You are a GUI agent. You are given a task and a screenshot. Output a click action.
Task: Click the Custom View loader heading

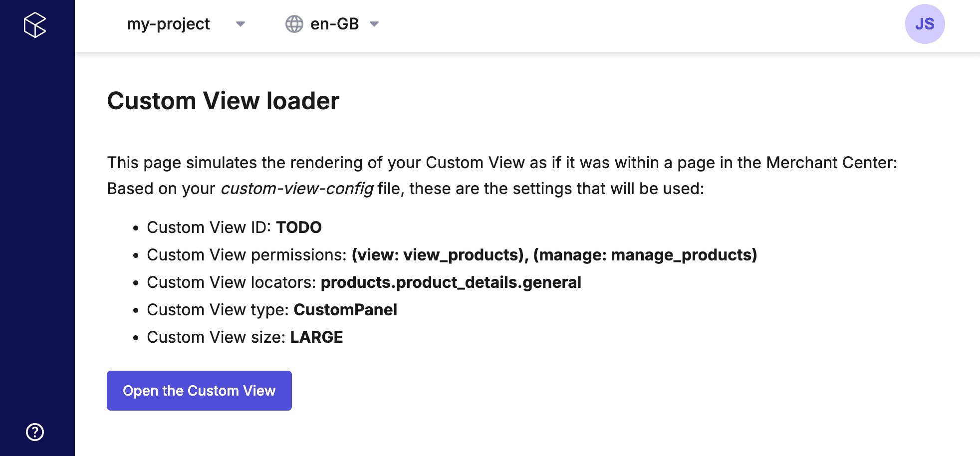(x=223, y=101)
